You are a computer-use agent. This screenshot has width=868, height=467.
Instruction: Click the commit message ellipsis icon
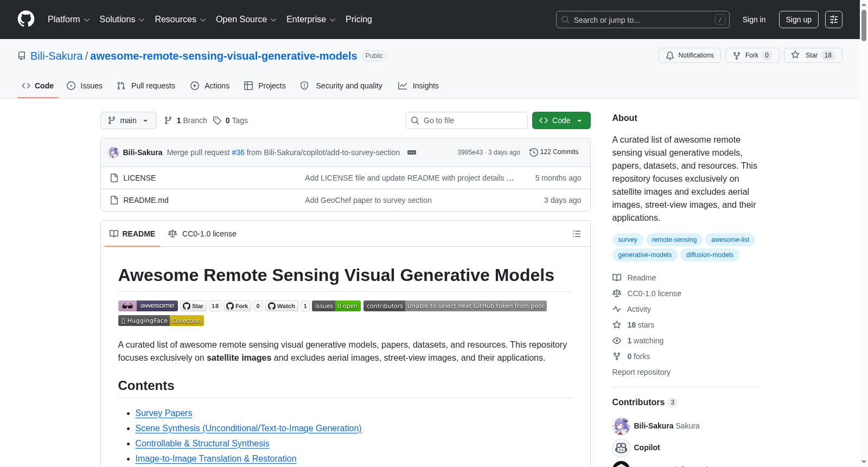(412, 152)
